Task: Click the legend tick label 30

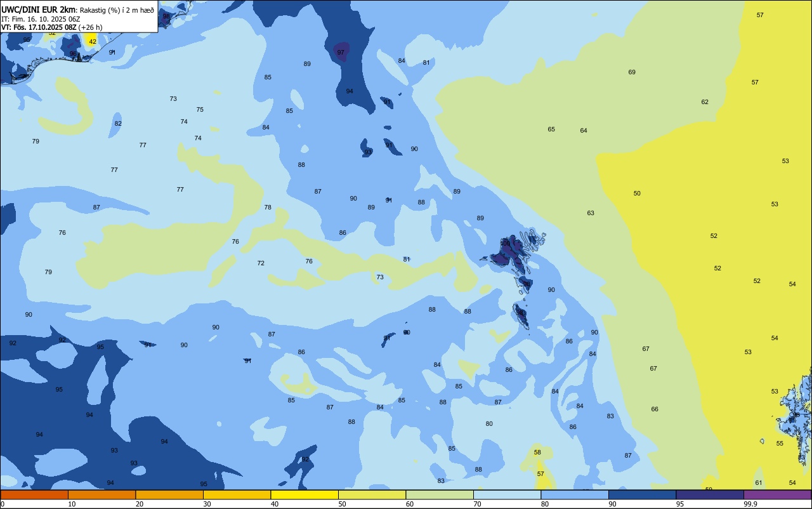Action: point(207,504)
